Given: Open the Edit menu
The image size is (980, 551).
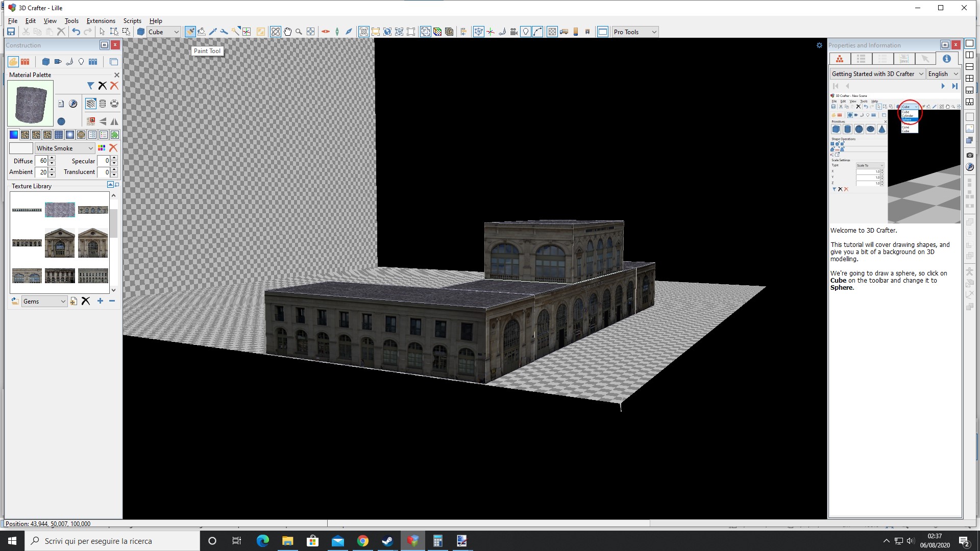Looking at the screenshot, I should (31, 21).
